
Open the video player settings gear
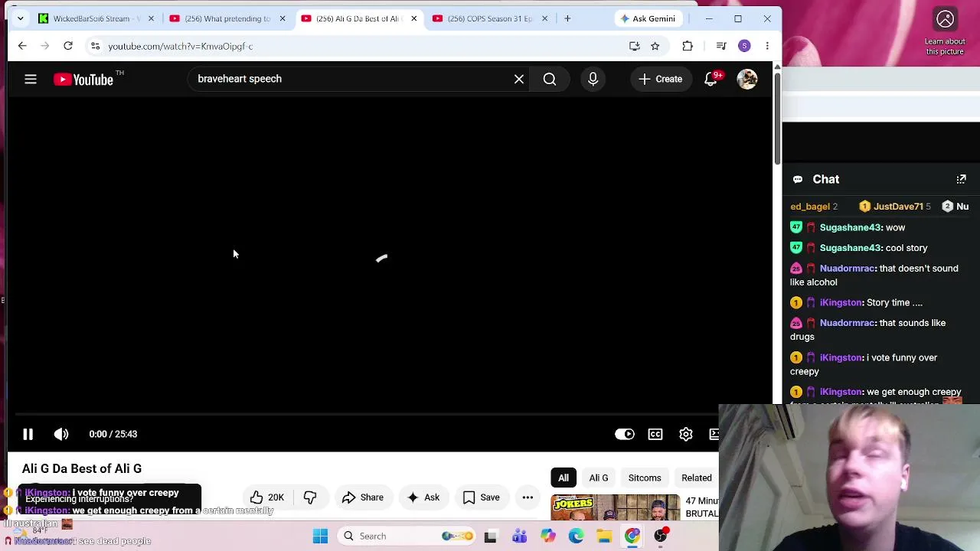686,434
